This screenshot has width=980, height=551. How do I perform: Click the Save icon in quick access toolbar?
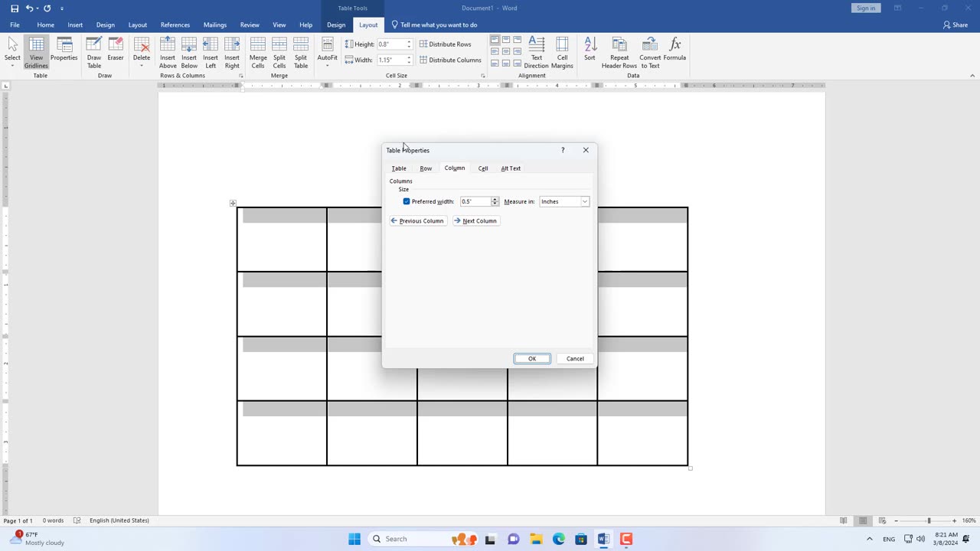14,8
